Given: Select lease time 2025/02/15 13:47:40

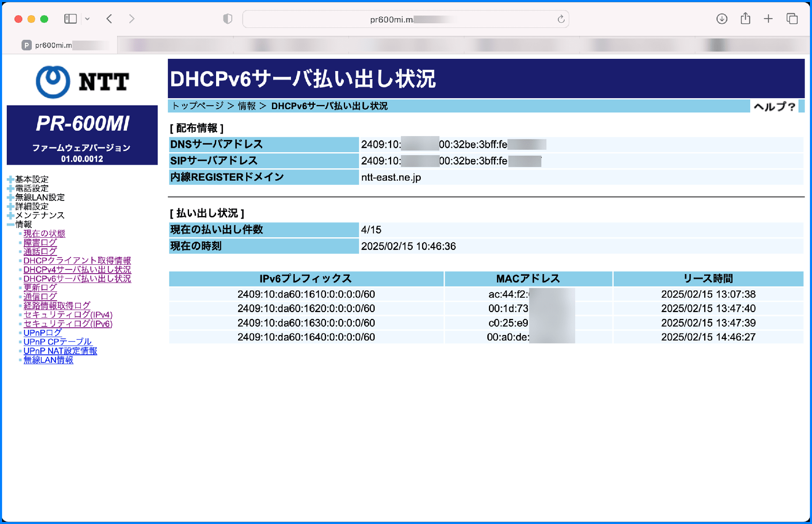Looking at the screenshot, I should [x=708, y=309].
